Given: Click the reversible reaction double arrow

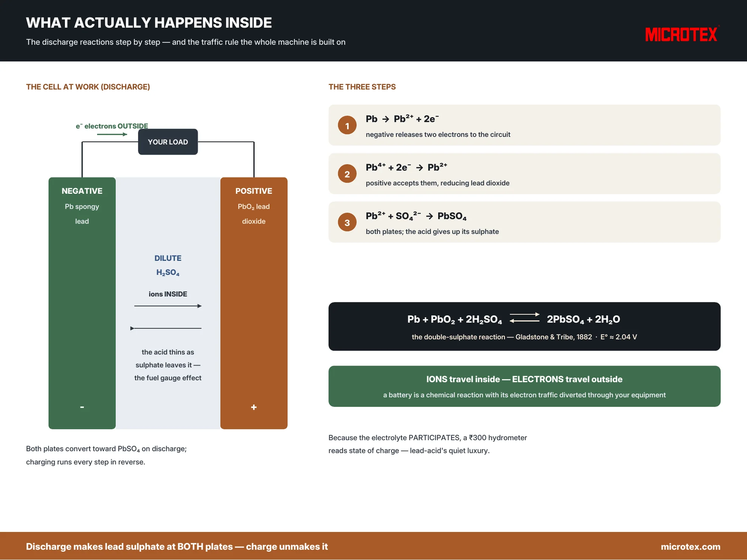Looking at the screenshot, I should [524, 318].
